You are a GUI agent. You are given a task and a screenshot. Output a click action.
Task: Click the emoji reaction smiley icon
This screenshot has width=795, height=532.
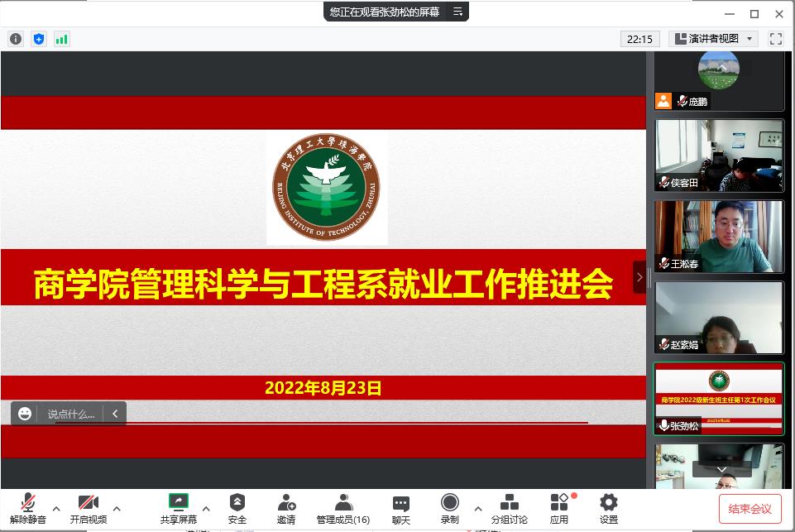pyautogui.click(x=24, y=414)
